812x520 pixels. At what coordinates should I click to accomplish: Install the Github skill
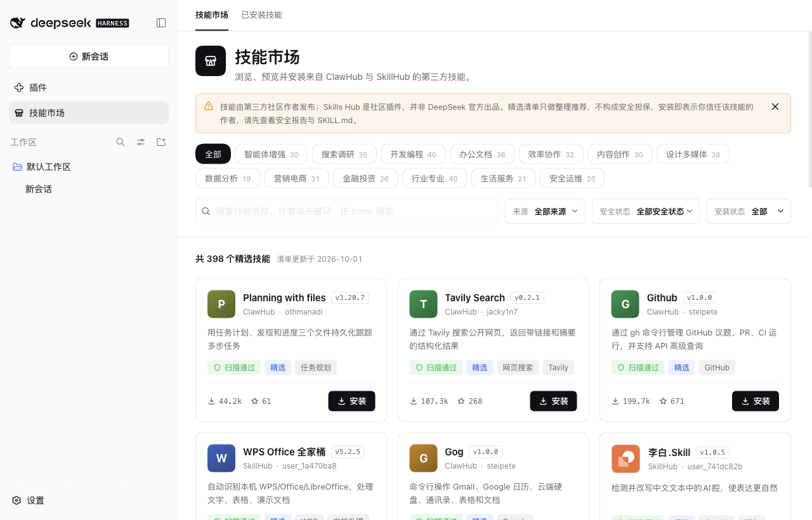tap(755, 401)
